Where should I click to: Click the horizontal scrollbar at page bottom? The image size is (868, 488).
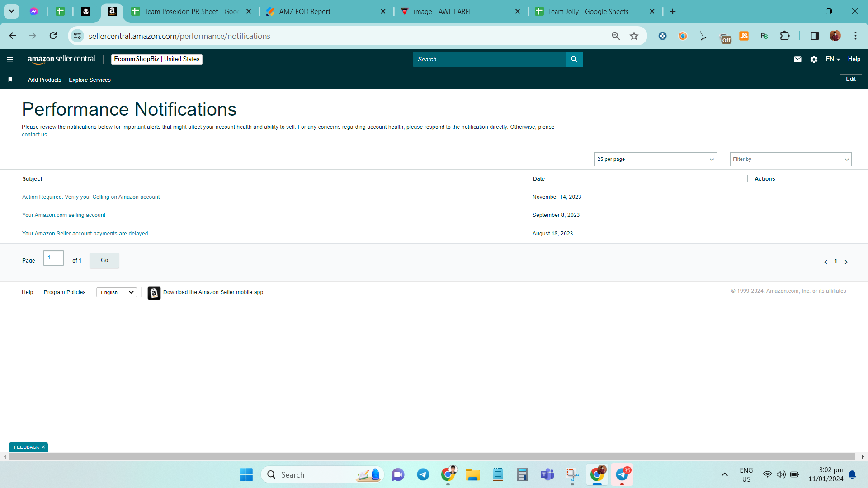point(432,457)
